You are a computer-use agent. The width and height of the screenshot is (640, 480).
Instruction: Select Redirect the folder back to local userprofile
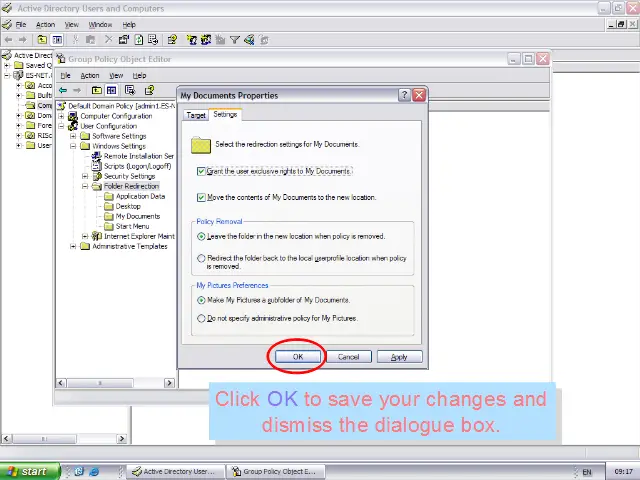pyautogui.click(x=201, y=258)
